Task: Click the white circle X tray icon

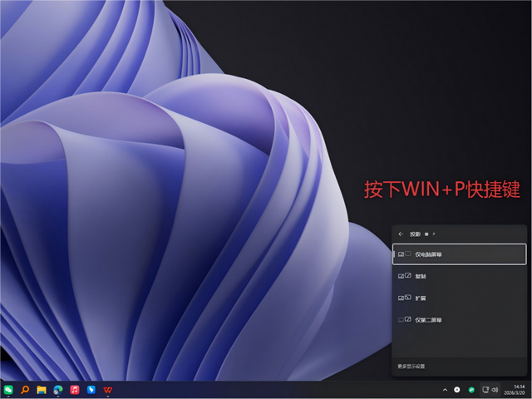Action: (457, 390)
